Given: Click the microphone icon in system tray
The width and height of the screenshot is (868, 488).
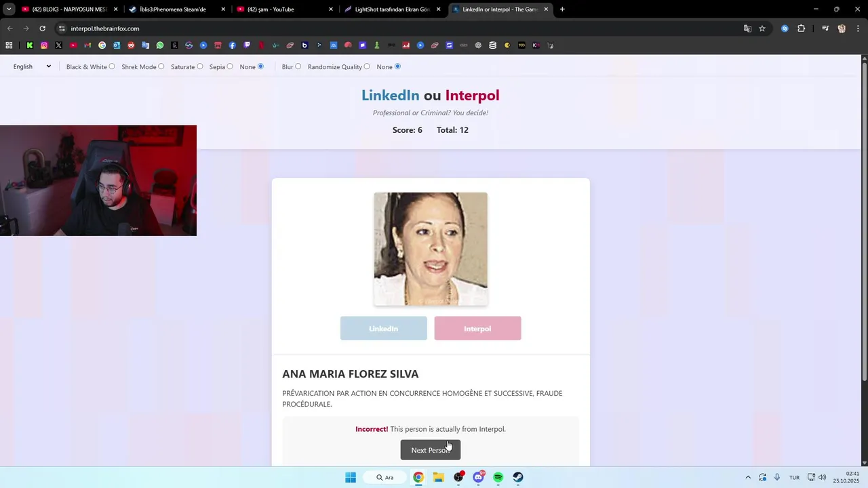Looking at the screenshot, I should [777, 477].
